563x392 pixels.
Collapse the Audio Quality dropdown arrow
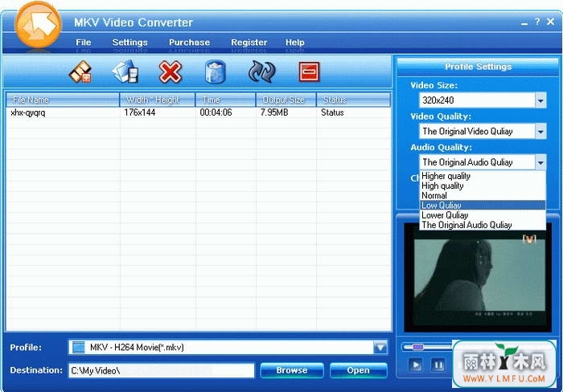click(540, 162)
